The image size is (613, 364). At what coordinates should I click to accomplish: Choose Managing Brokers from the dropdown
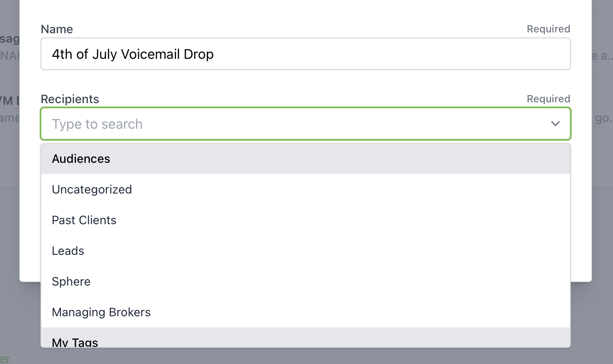(306, 312)
